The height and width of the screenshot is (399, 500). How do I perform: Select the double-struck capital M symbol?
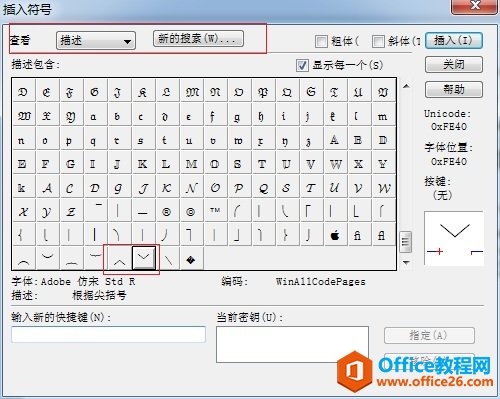[x=191, y=164]
